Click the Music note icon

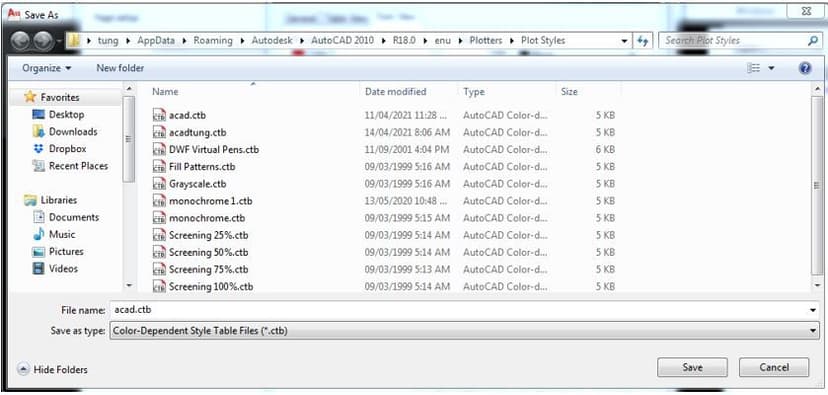[39, 234]
